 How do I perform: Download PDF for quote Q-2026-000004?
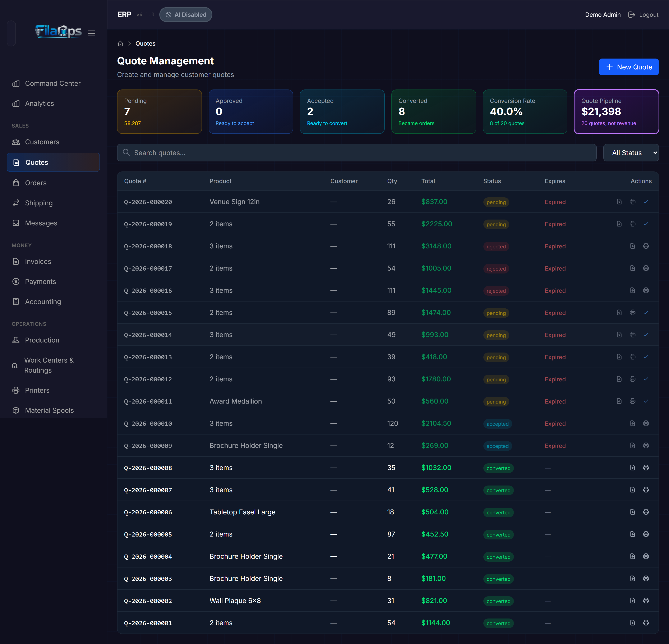[x=632, y=557]
